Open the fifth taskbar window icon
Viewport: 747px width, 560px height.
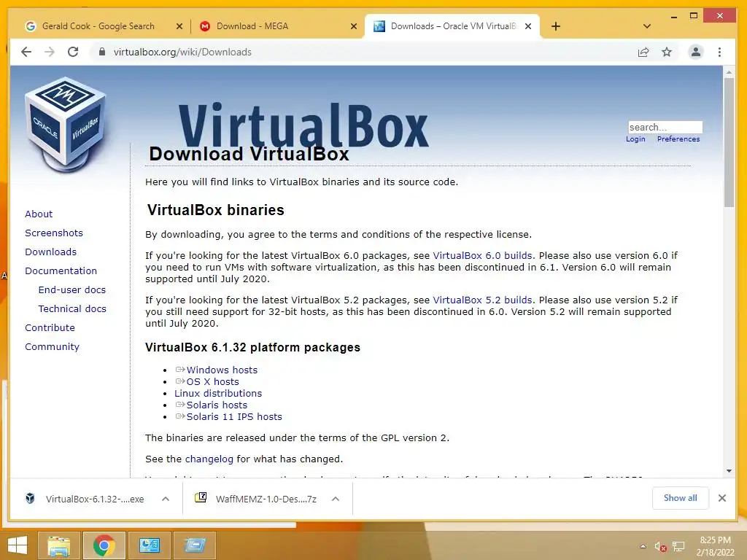pyautogui.click(x=195, y=545)
